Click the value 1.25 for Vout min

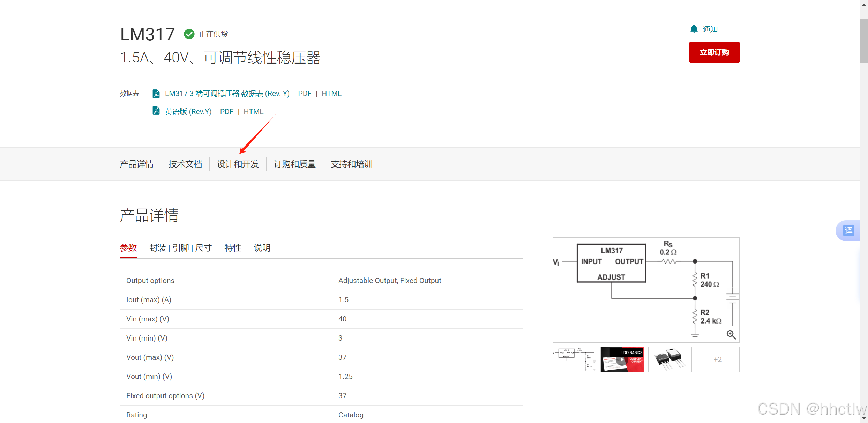point(345,377)
